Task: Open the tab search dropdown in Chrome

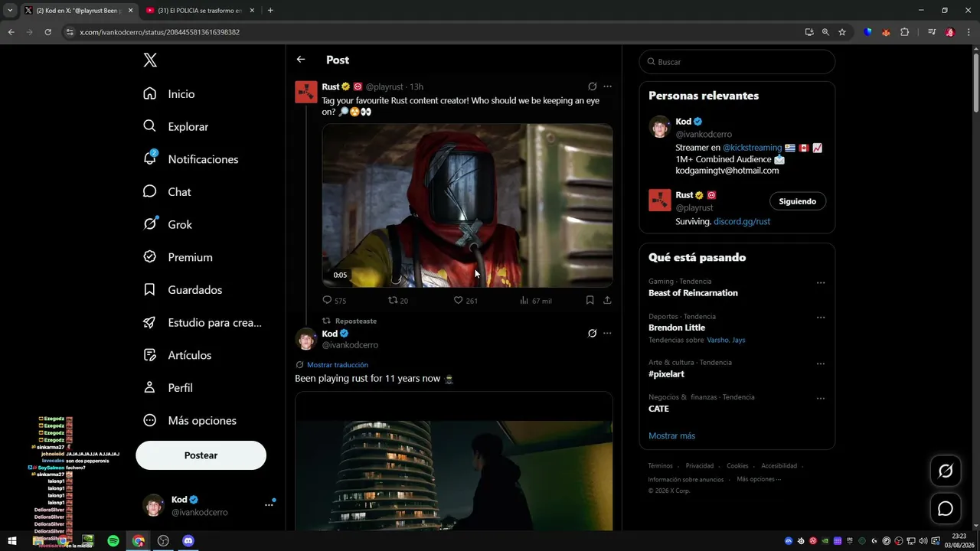Action: 10,11
